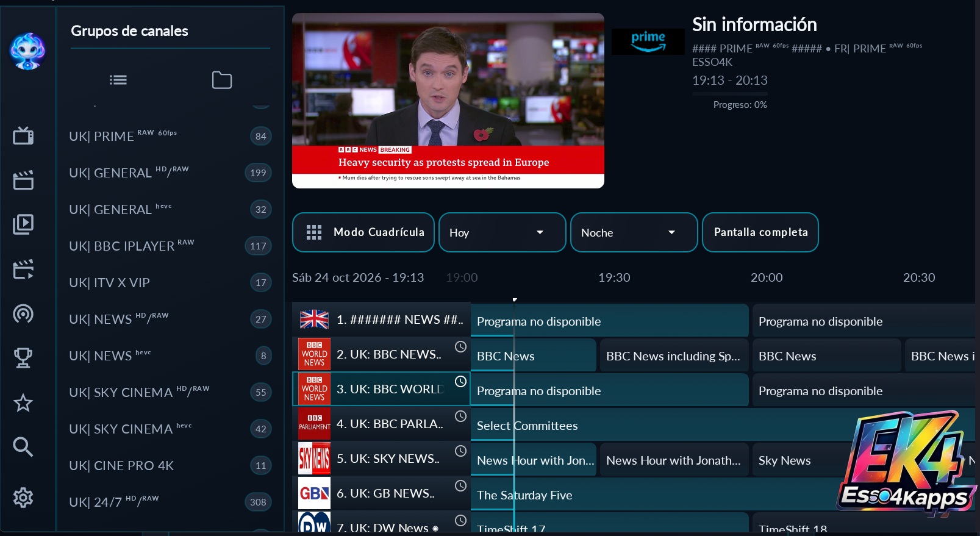Switch channel groups to list view

pyautogui.click(x=118, y=80)
